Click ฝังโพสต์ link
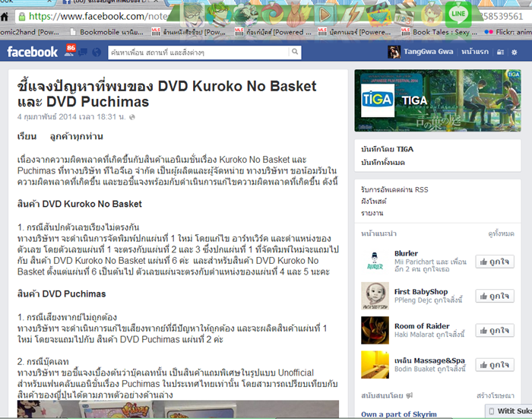532x419 pixels. [x=374, y=202]
